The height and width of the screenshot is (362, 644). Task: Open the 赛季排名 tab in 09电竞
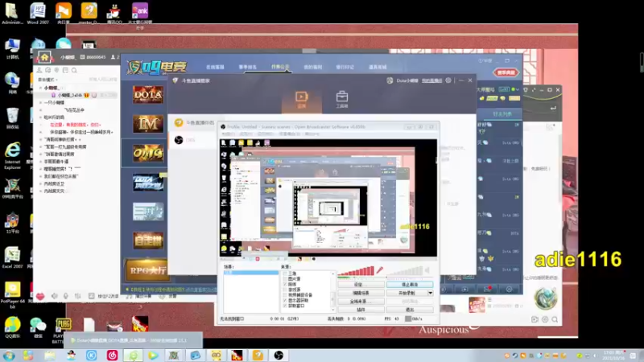tap(247, 67)
